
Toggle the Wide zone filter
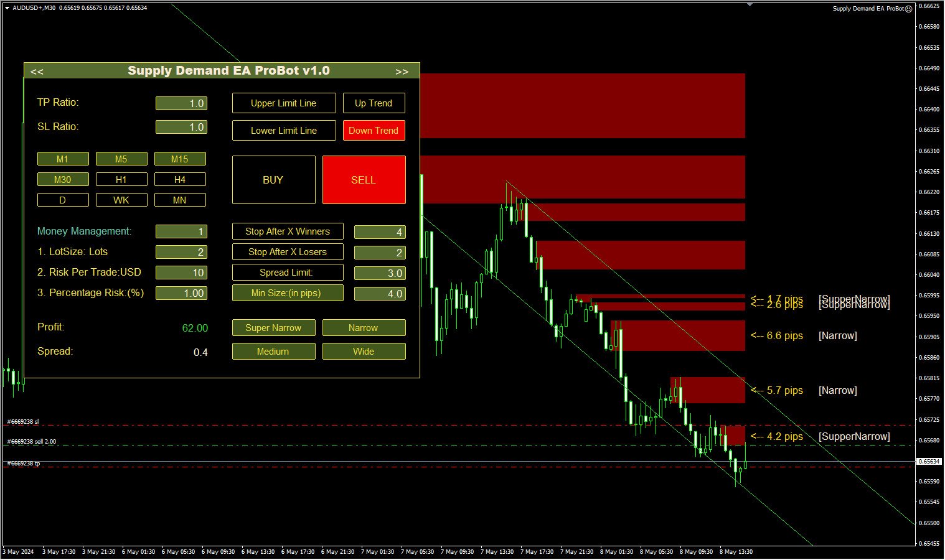click(364, 352)
